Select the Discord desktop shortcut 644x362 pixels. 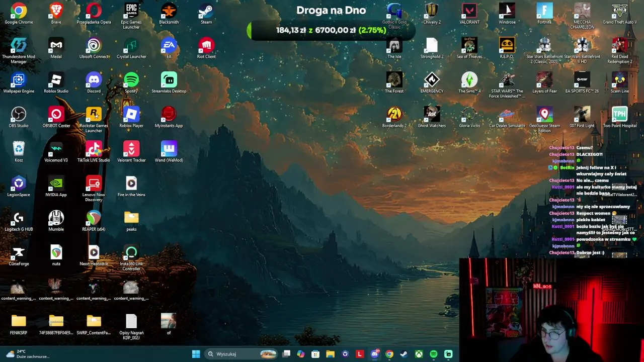coord(94,83)
